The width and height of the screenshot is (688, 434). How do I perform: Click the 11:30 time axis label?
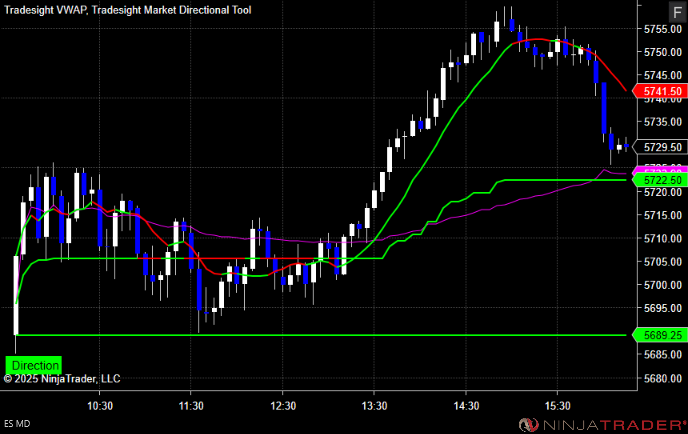pyautogui.click(x=191, y=406)
